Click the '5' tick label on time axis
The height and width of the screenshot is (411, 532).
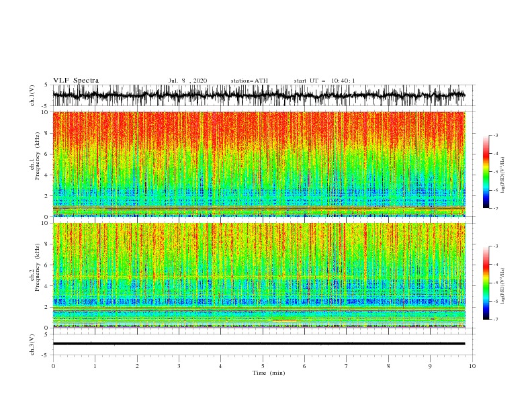point(263,366)
